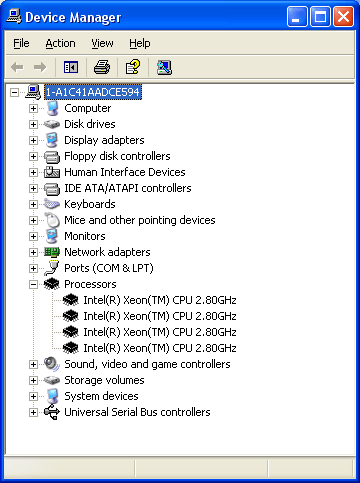This screenshot has width=360, height=483.
Task: Click Show/Hide console tree toolbar icon
Action: (71, 67)
